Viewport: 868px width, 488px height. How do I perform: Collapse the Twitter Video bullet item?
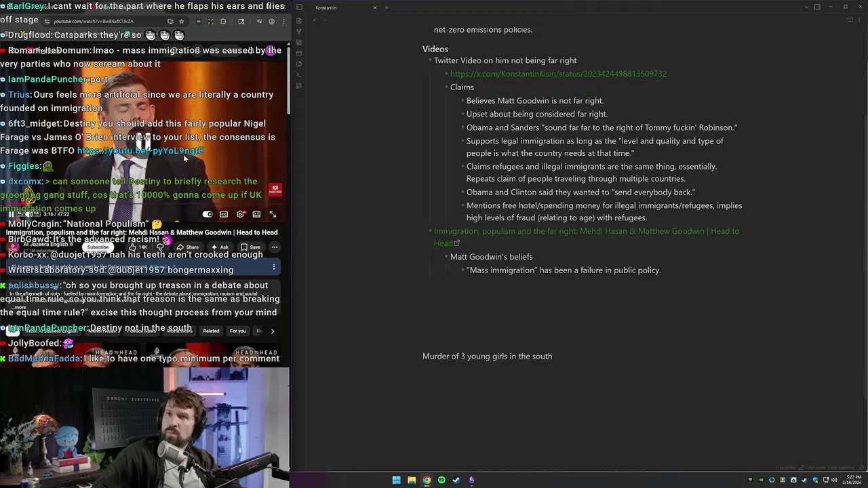coord(430,60)
